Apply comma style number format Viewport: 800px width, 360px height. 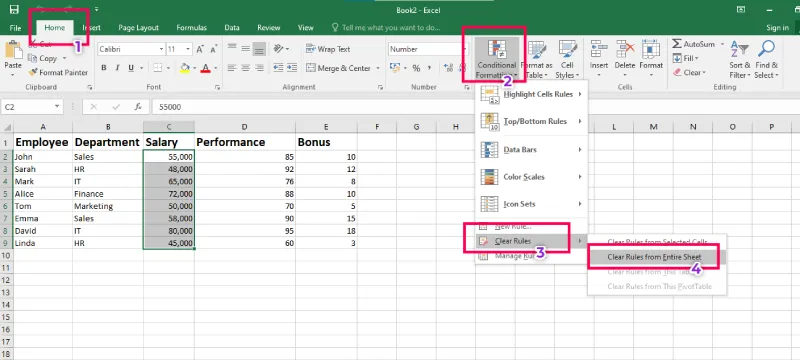click(430, 68)
